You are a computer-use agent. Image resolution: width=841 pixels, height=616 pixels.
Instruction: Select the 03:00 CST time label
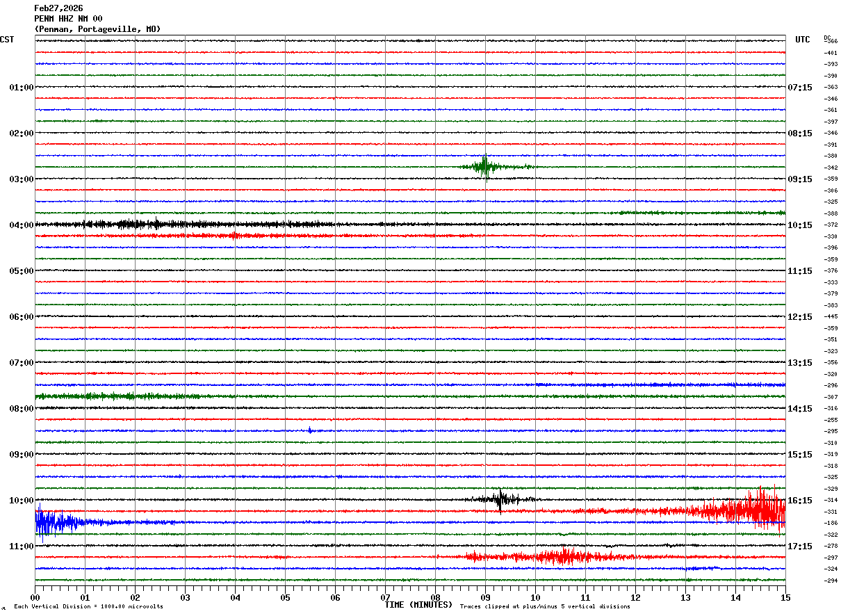pos(21,179)
